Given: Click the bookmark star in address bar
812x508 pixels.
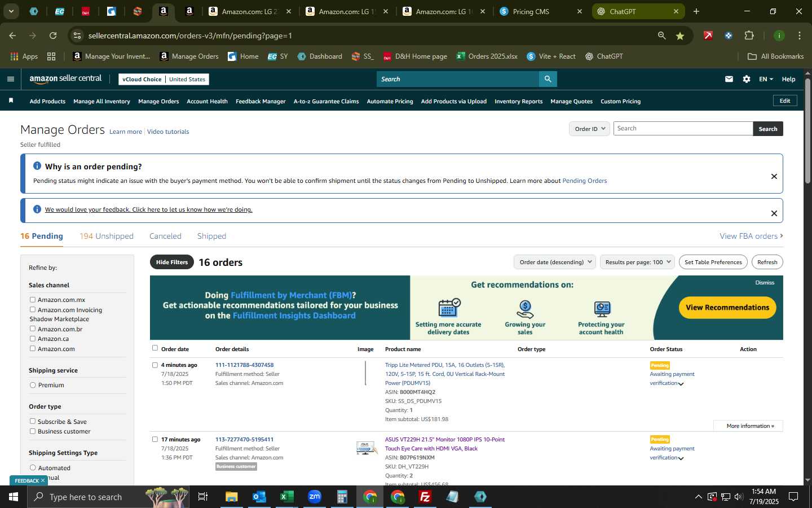Looking at the screenshot, I should (680, 36).
